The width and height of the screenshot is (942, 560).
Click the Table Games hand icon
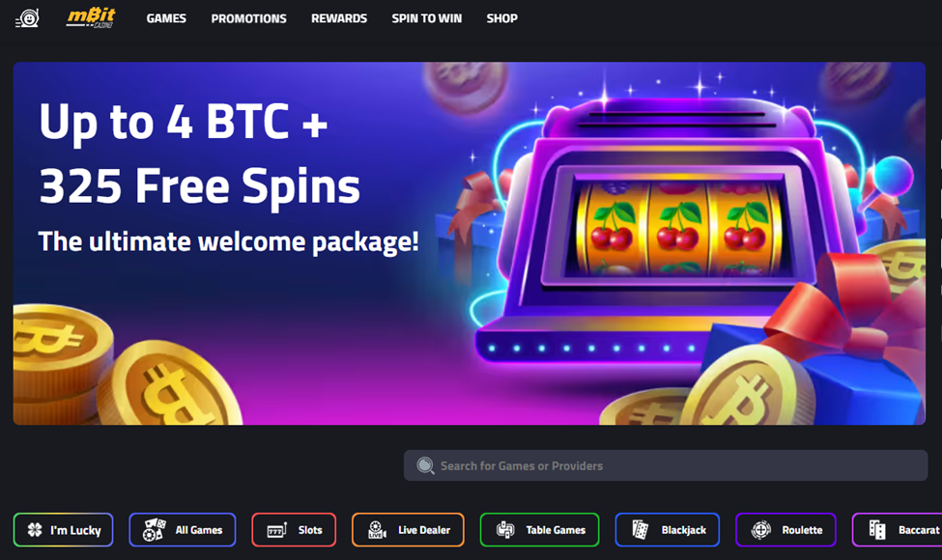click(506, 529)
